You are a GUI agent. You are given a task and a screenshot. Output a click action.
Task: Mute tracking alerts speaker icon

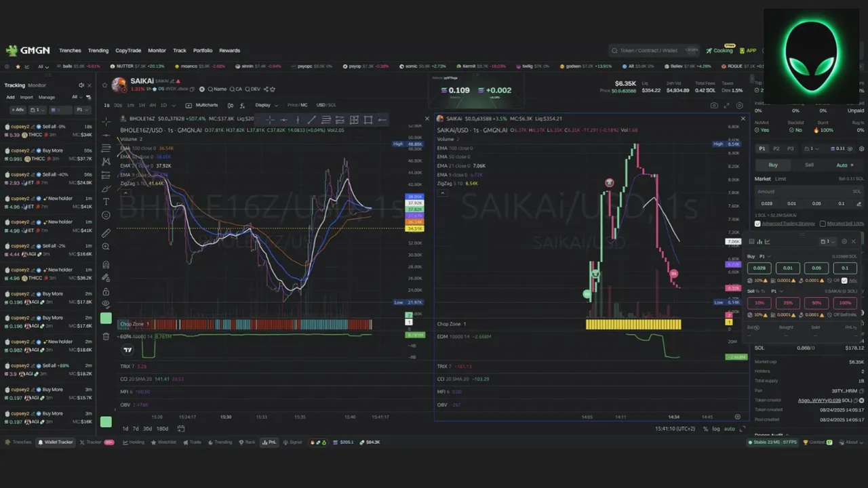pos(81,85)
